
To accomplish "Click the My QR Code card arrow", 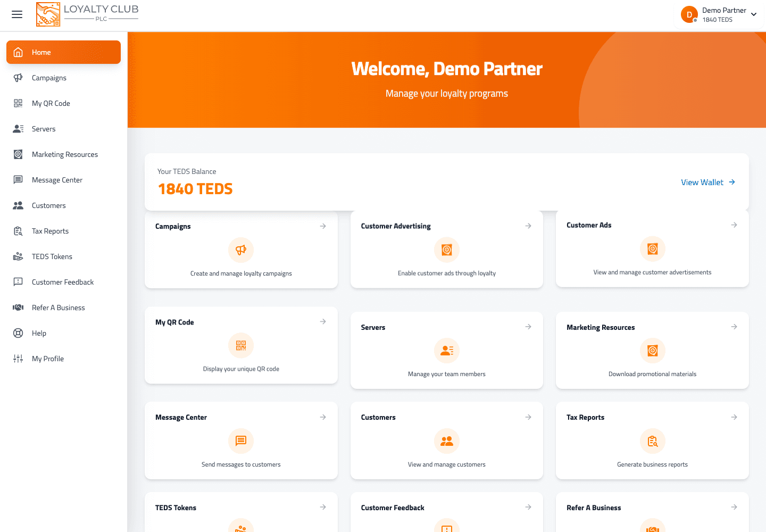I will [323, 321].
